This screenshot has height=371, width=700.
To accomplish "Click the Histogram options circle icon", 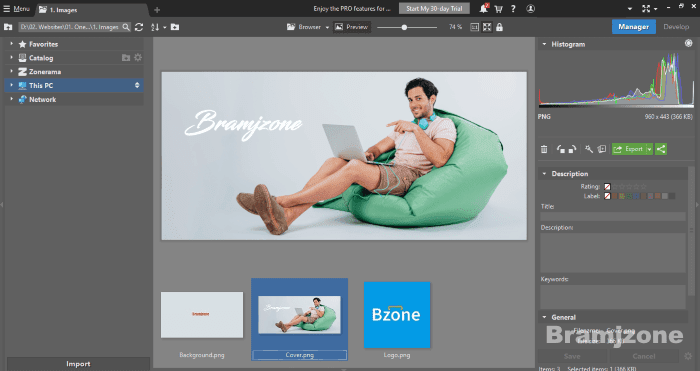I will tap(688, 43).
